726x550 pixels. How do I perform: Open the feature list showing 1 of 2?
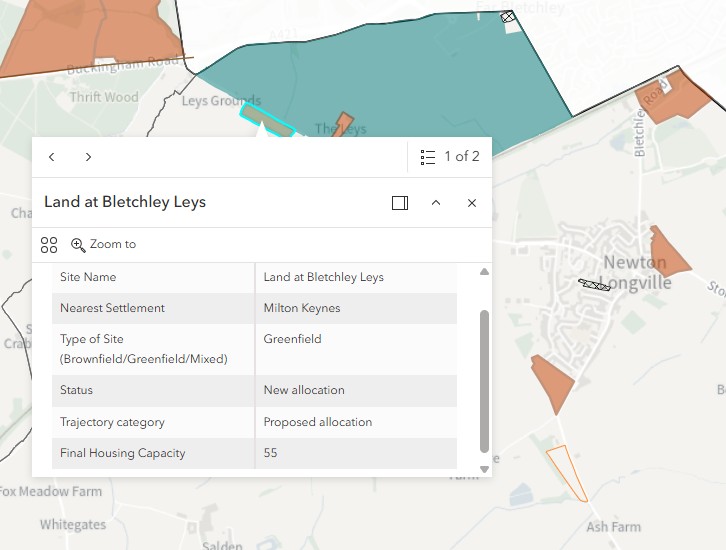(450, 157)
